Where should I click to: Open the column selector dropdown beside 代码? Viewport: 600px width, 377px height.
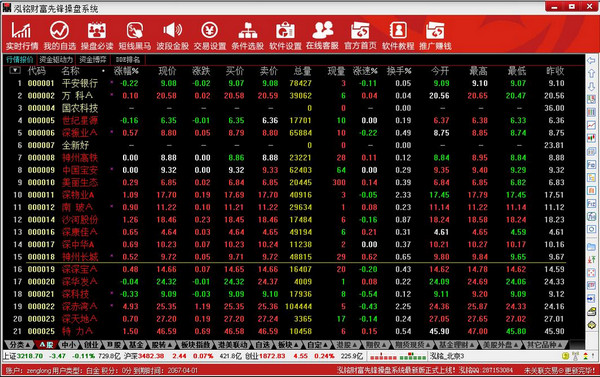[15, 70]
